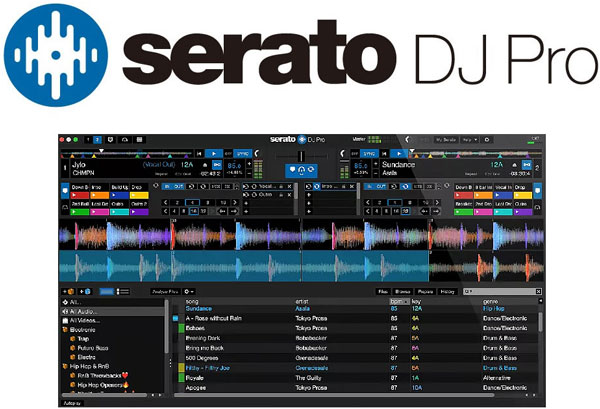600x409 pixels.
Task: Increase deck 1 tempo with plus button
Action: tap(249, 164)
